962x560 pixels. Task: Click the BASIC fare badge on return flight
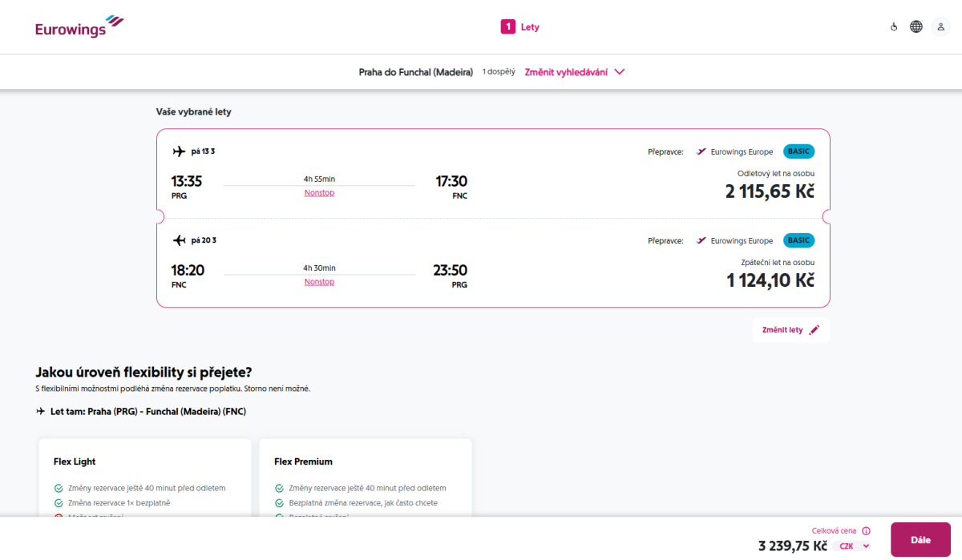(x=798, y=240)
